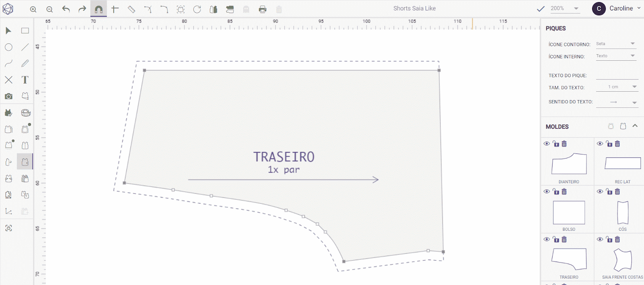Select the BOLSO pattern thumbnail
This screenshot has height=285, width=644.
(569, 212)
